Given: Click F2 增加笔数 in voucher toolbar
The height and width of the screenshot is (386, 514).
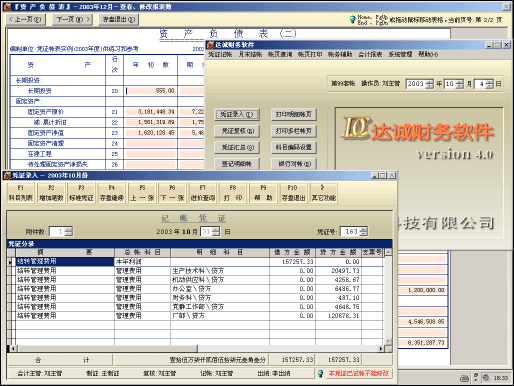Looking at the screenshot, I should [51, 193].
